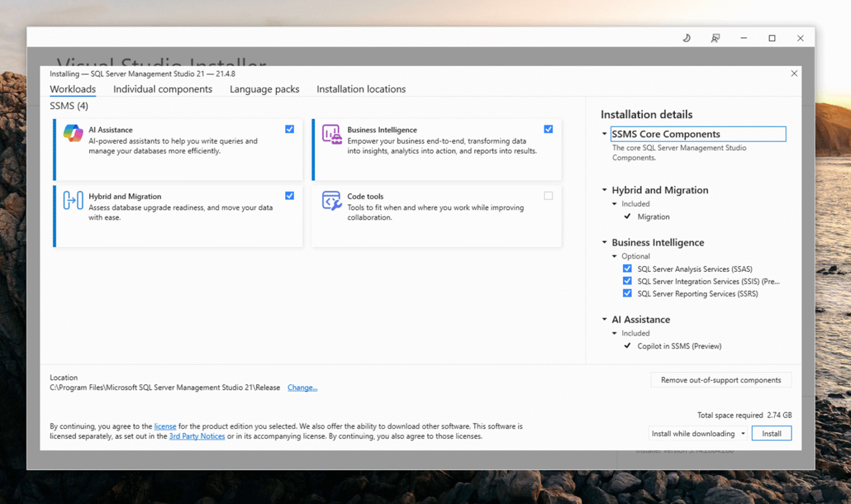
Task: Uncheck the Hybrid and Migration workload checkbox
Action: tap(289, 195)
